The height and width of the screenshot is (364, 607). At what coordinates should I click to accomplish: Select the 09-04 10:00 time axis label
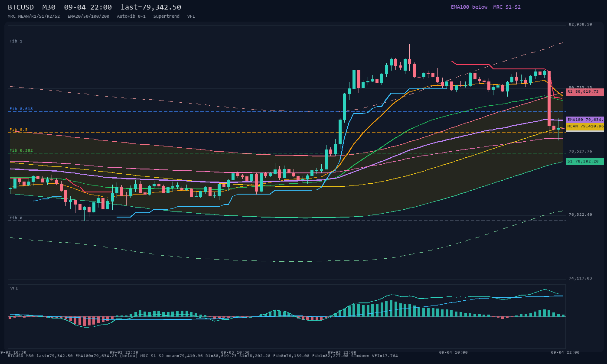point(454,352)
